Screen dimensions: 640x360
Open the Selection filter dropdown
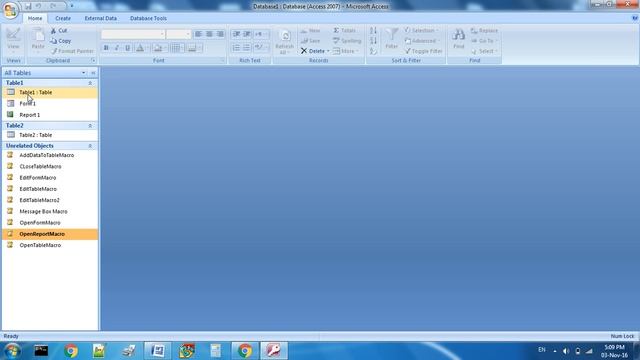422,31
